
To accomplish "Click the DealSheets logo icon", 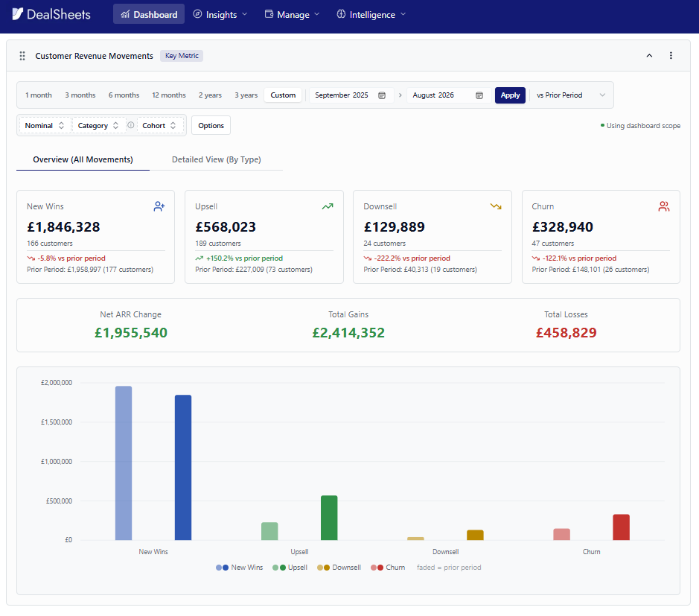I will 17,14.
